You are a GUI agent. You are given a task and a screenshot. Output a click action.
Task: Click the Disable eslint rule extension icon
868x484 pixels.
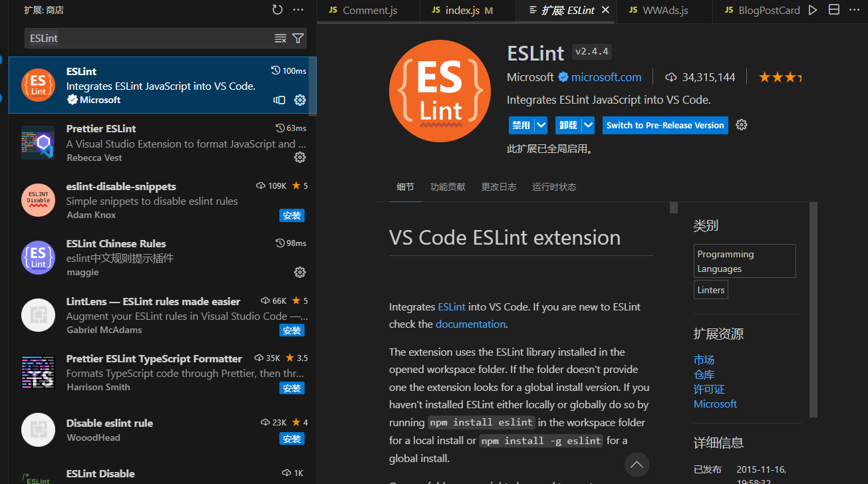39,430
